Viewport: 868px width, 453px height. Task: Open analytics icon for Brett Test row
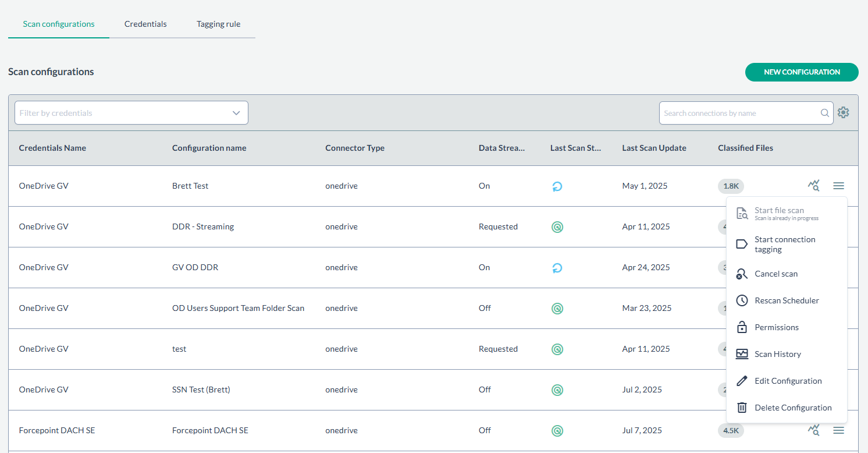tap(813, 186)
